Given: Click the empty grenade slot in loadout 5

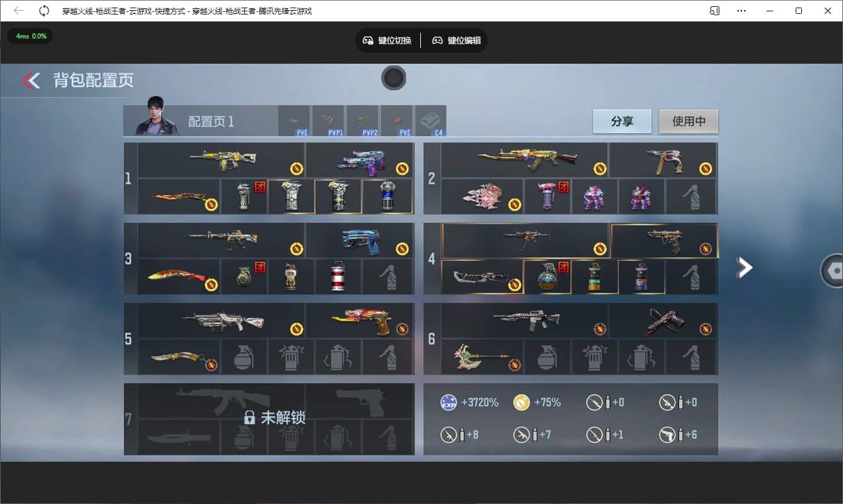Looking at the screenshot, I should (x=244, y=356).
